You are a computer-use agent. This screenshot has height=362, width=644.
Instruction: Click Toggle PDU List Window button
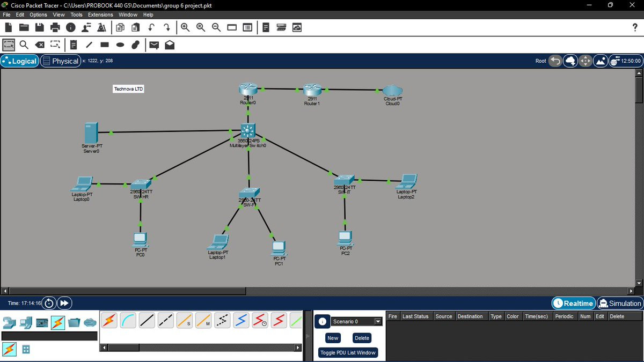pyautogui.click(x=348, y=352)
